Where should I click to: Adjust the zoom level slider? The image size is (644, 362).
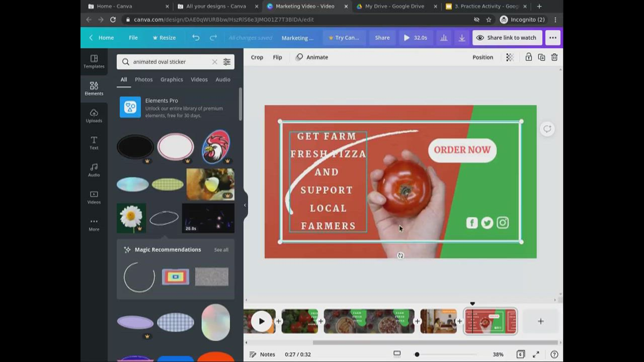(417, 354)
